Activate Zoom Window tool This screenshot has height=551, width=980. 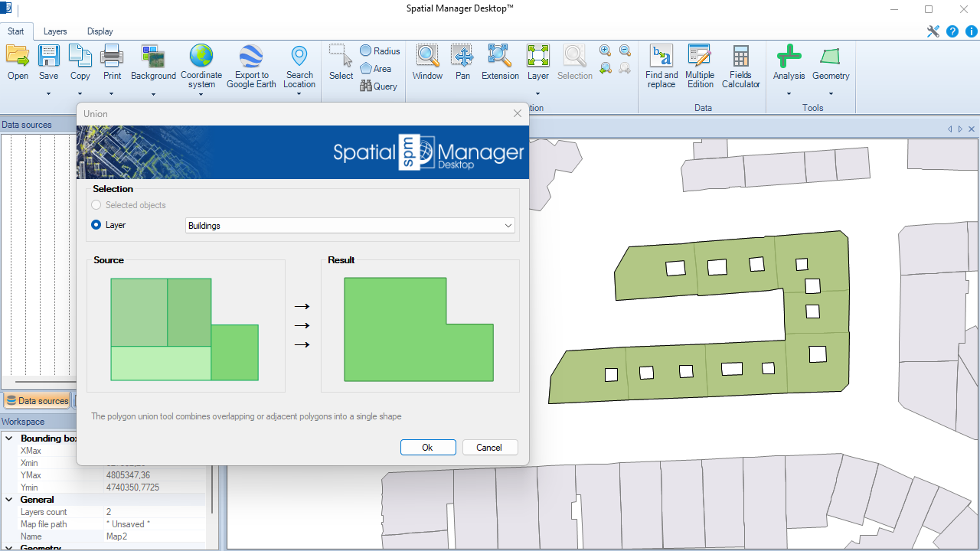(x=427, y=56)
